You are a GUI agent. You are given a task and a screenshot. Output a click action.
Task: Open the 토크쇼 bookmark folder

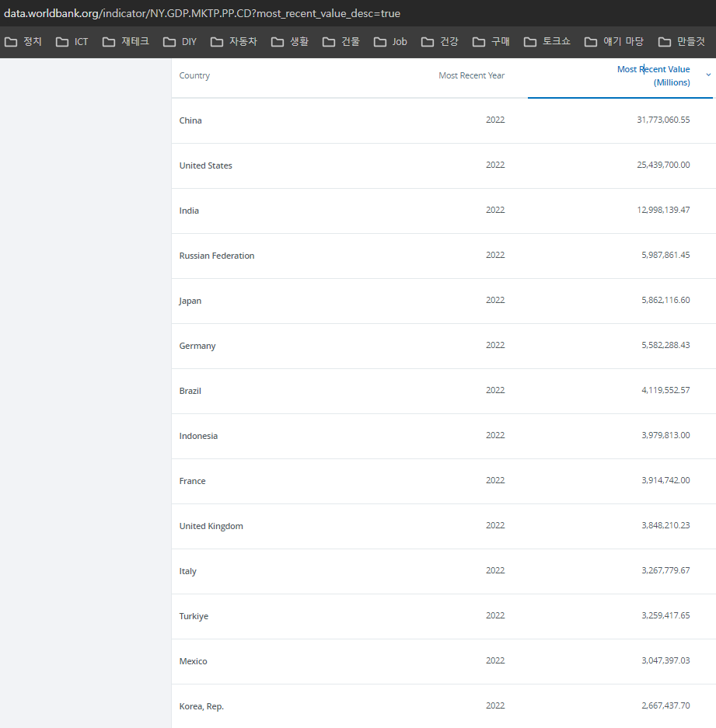pyautogui.click(x=547, y=42)
